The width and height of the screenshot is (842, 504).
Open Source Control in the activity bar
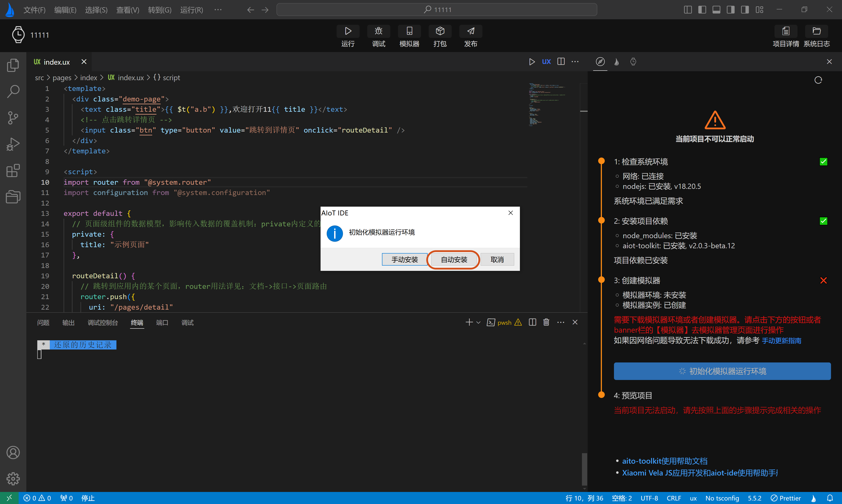pyautogui.click(x=13, y=117)
